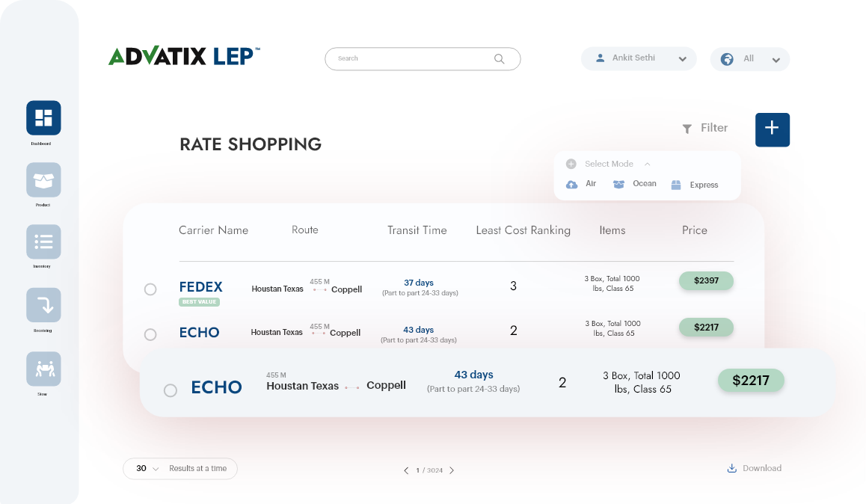
Task: Click the FEDEX items description text
Action: coord(612,283)
